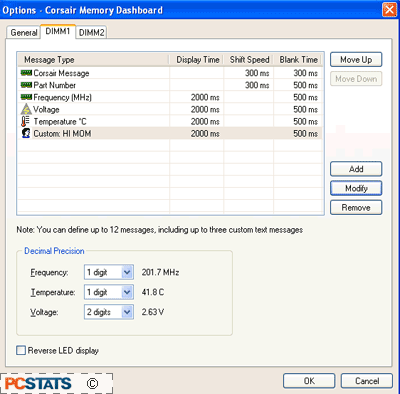Screen dimensions: 400x394
Task: Click the Part Number memory icon
Action: coord(26,85)
